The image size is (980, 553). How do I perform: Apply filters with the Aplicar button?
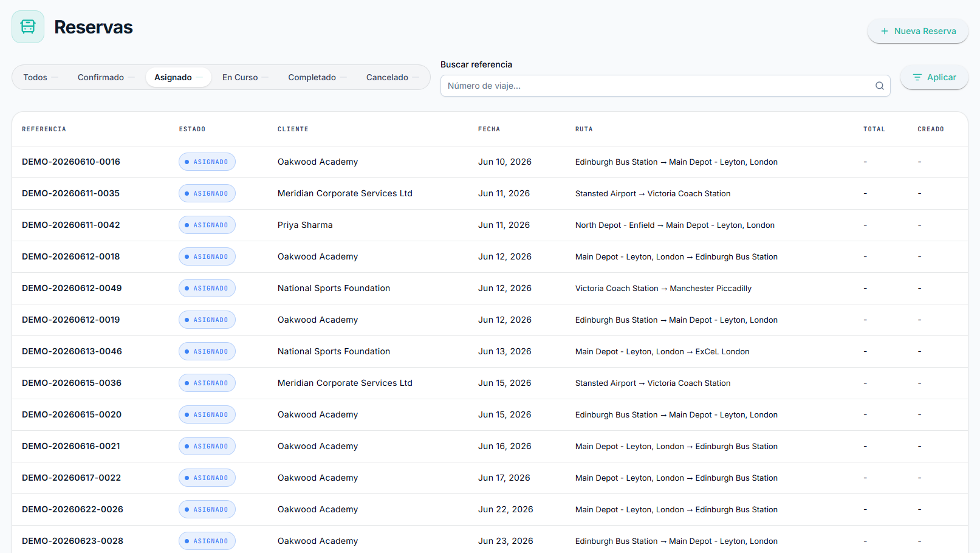pyautogui.click(x=934, y=77)
